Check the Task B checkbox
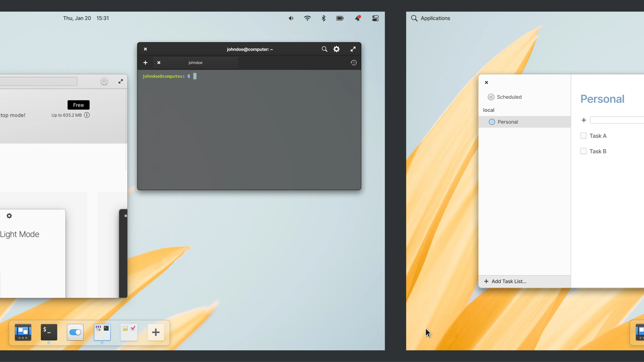 (x=583, y=151)
